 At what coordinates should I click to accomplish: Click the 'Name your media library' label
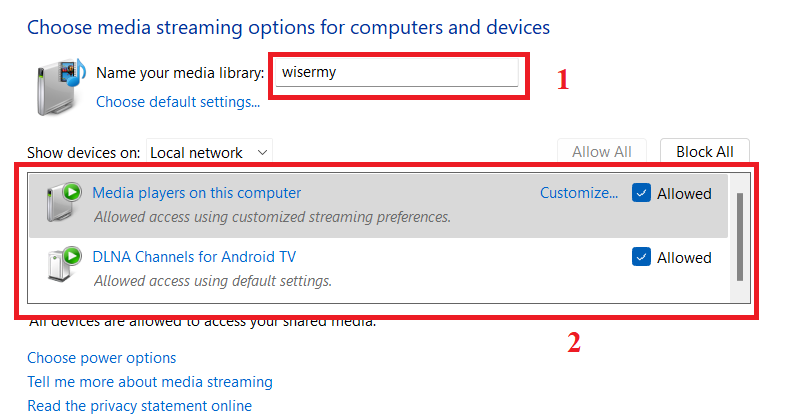point(180,73)
